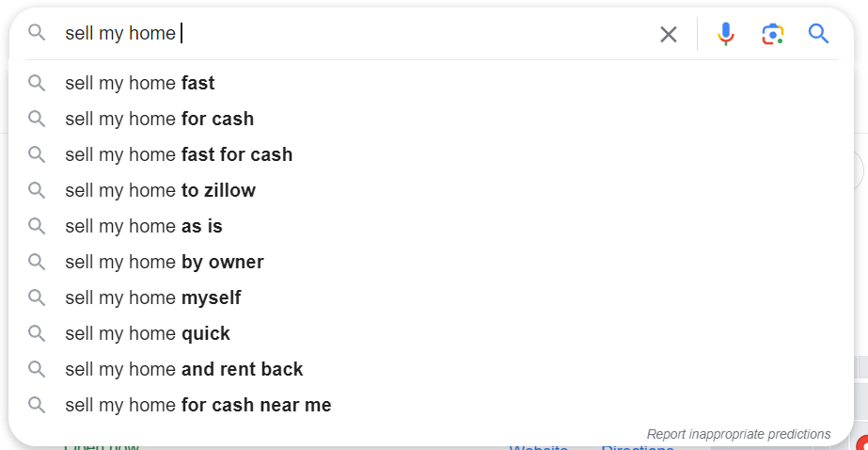Click the magnifier icon beside "sell my home fast"

[37, 83]
